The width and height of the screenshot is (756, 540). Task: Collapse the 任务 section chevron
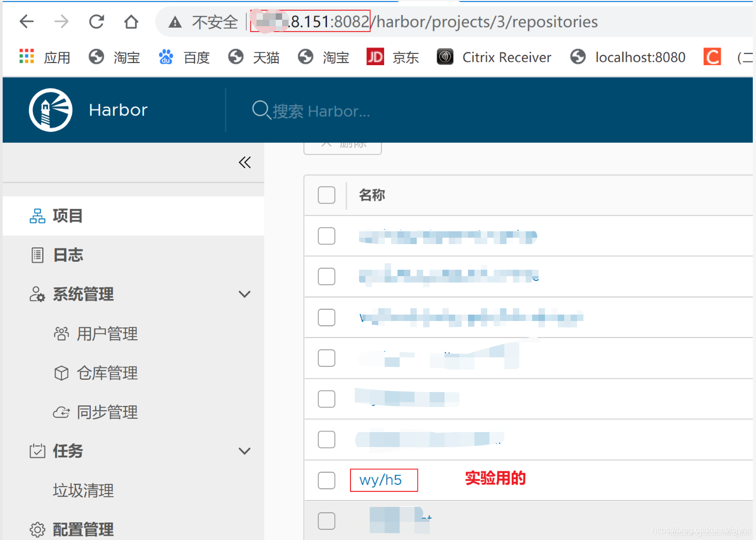point(245,451)
